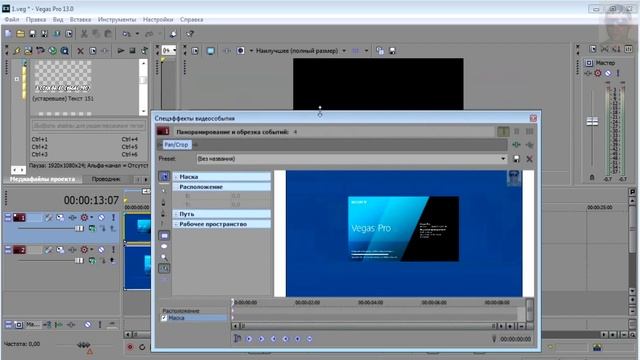The image size is (640, 360).
Task: Open automation settings dropdown on track 1
Action: point(92,218)
